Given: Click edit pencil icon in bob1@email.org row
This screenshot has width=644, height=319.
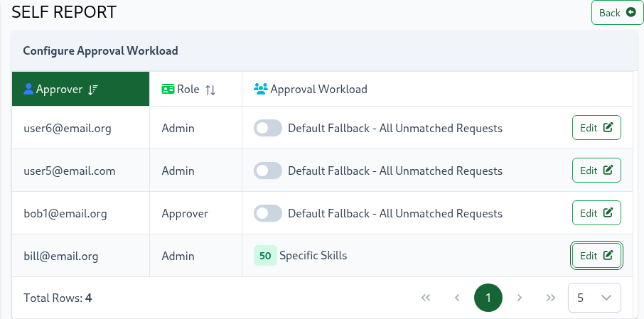Looking at the screenshot, I should point(608,212).
